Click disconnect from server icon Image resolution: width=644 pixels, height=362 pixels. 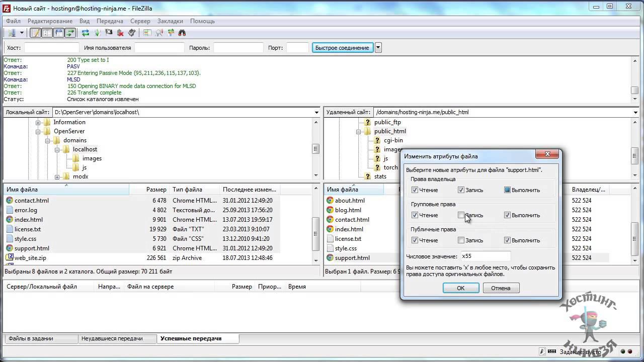coord(120,33)
